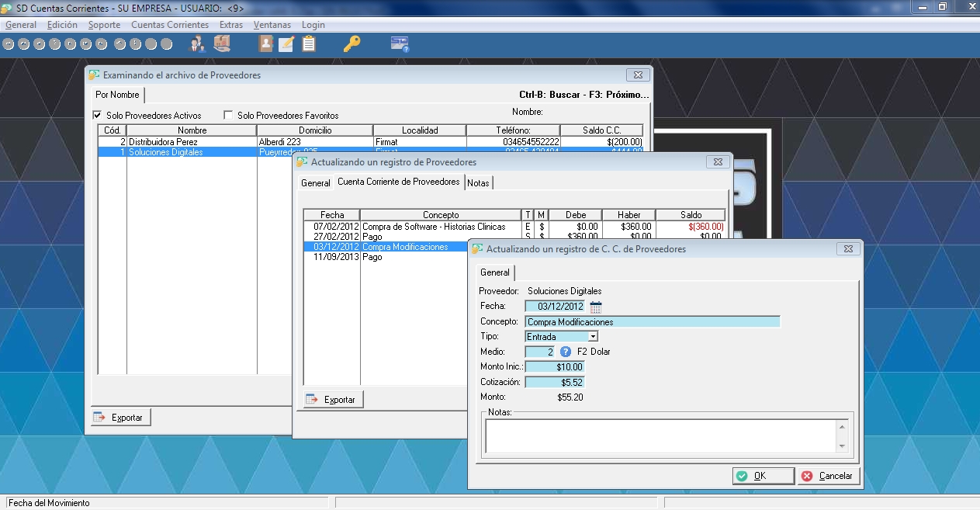Image resolution: width=980 pixels, height=510 pixels.
Task: Open the Cuentas Corrientes menu
Action: coord(170,25)
